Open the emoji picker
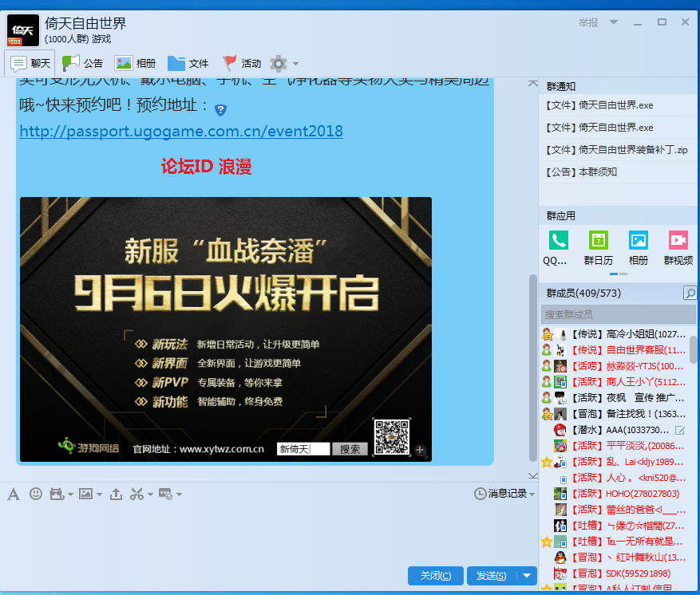Image resolution: width=700 pixels, height=595 pixels. (36, 494)
